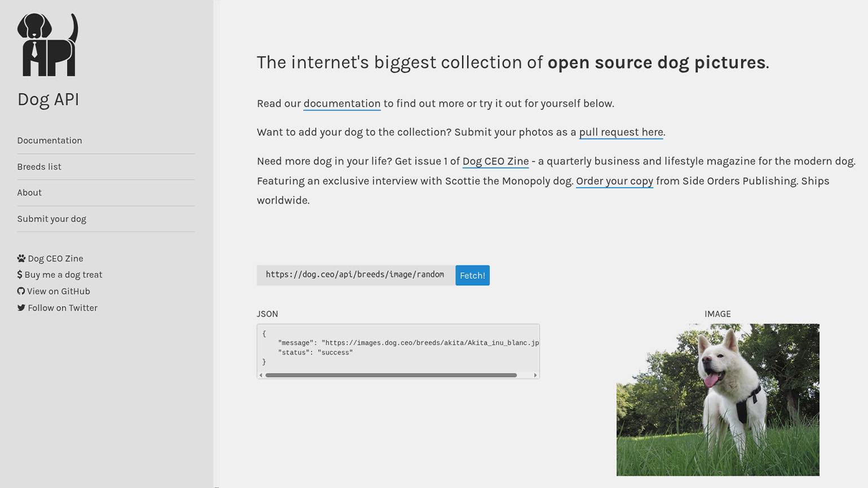Click the JSON horizontal scrollbar thumb
The width and height of the screenshot is (868, 488).
[x=391, y=375]
